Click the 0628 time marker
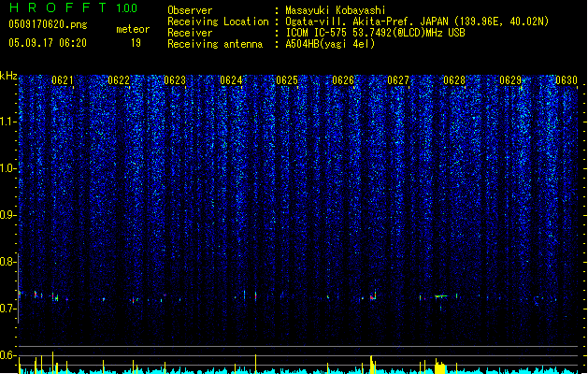588x374 pixels. click(x=454, y=80)
